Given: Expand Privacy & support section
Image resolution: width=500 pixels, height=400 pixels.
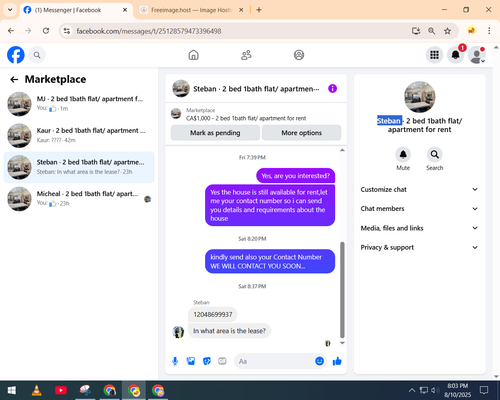Looking at the screenshot, I should coord(419,247).
